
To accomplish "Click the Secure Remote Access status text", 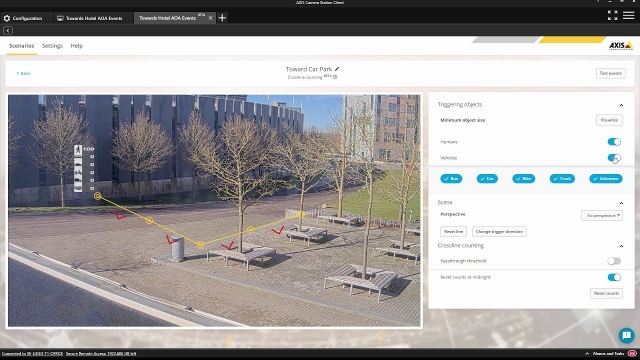I will coord(101,354).
